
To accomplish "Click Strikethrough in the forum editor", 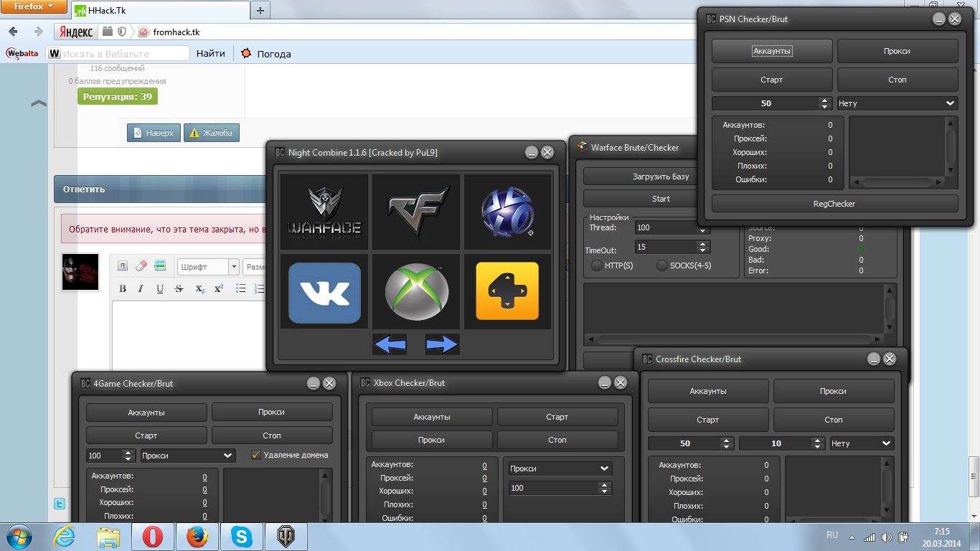I will click(x=179, y=288).
